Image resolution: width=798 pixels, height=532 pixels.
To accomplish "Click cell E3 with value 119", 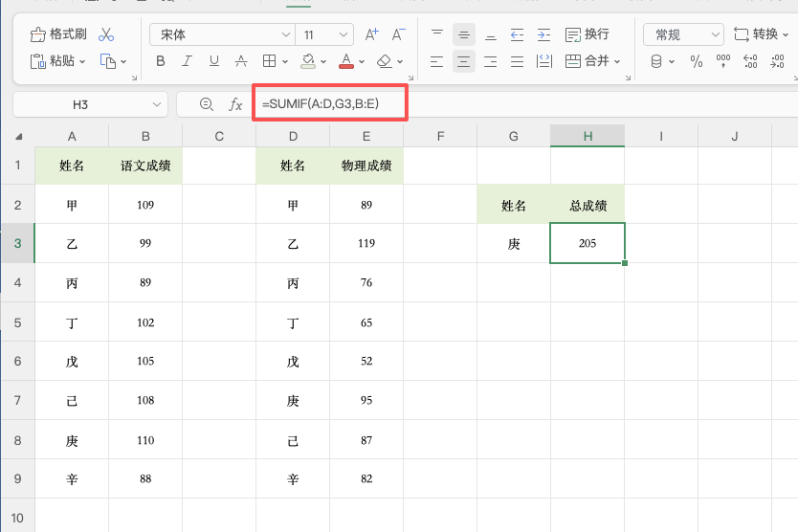I will click(x=366, y=243).
